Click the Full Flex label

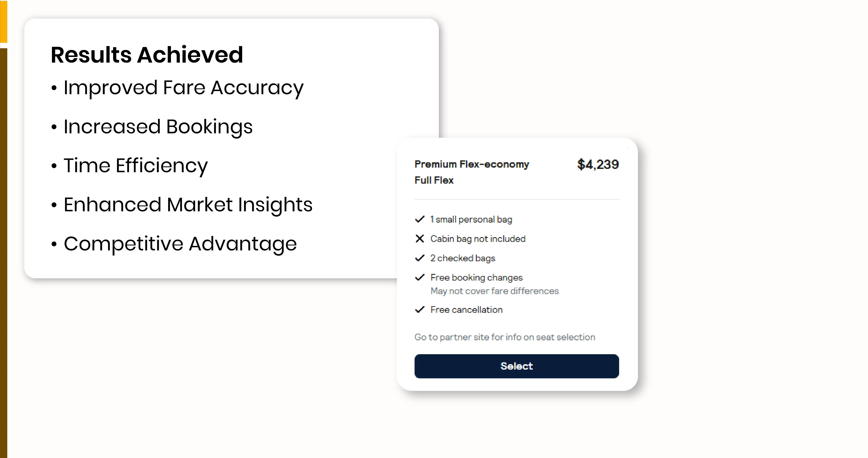[434, 180]
